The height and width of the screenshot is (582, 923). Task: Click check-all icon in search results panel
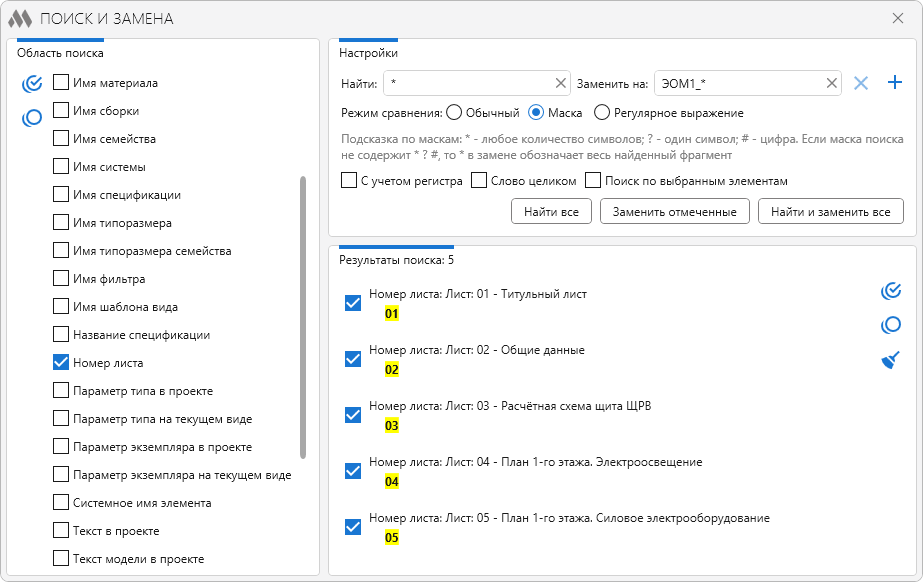point(890,291)
